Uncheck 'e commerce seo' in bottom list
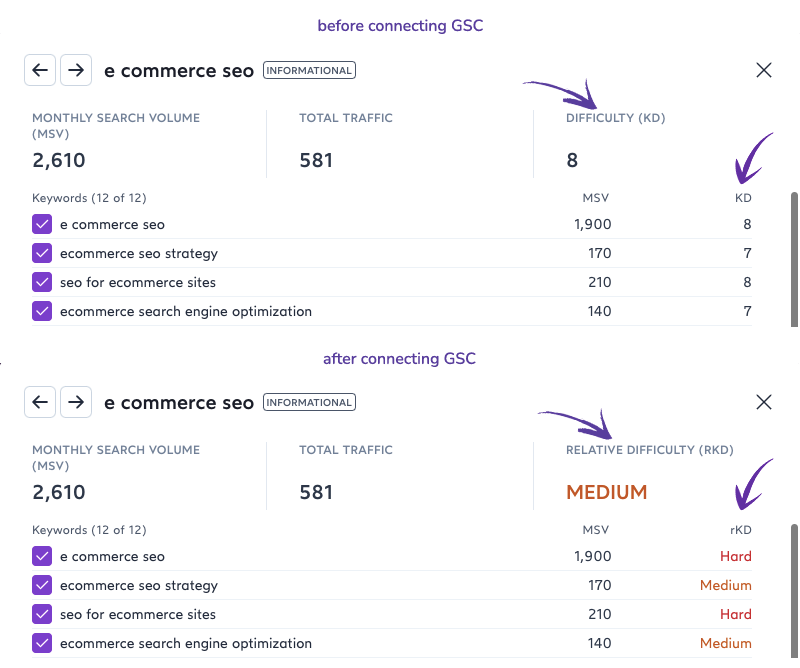Viewport: 800px width, 668px height. 42,556
